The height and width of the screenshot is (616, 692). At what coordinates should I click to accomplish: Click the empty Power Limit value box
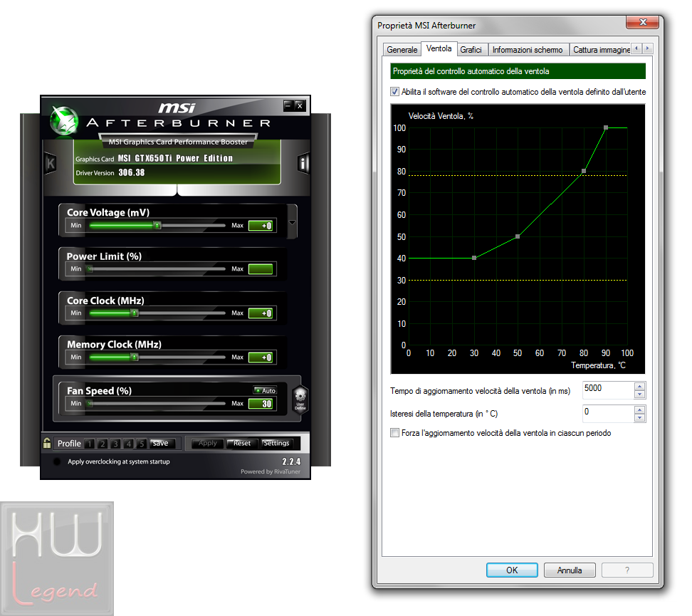(261, 269)
